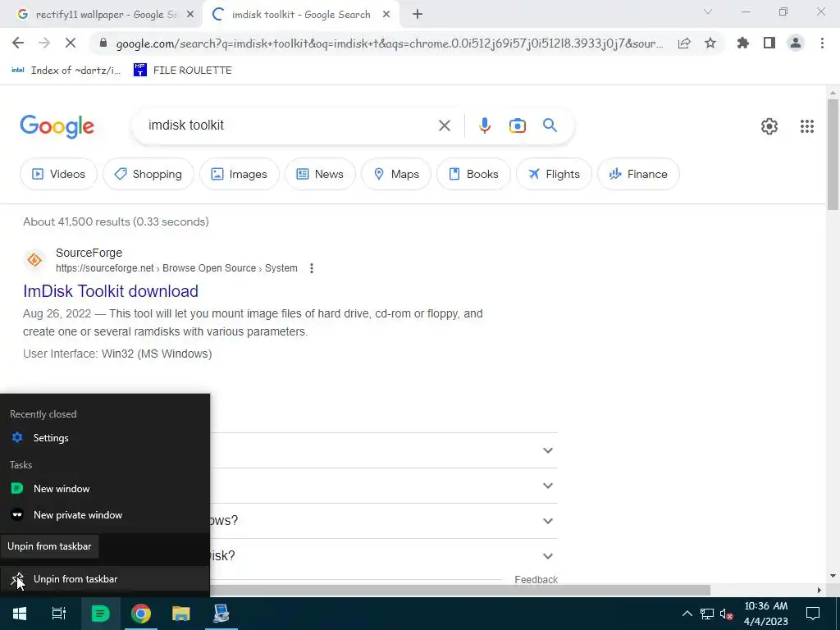840x630 pixels.
Task: Open File Explorer from the taskbar
Action: tap(181, 614)
